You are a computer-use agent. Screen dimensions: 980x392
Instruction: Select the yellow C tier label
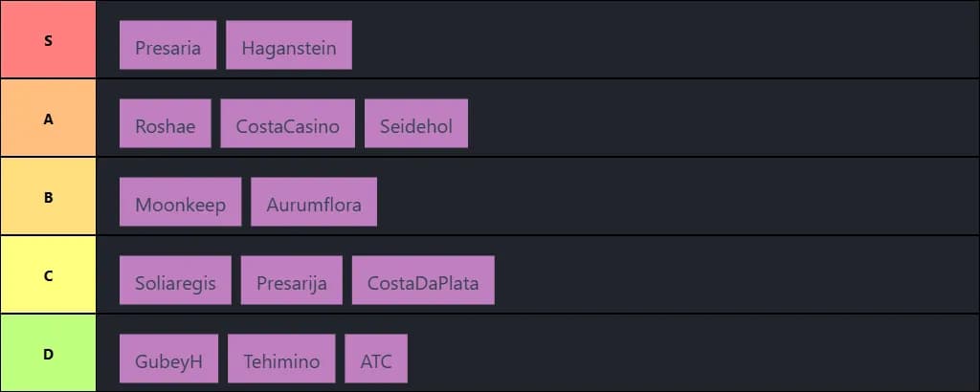click(48, 275)
